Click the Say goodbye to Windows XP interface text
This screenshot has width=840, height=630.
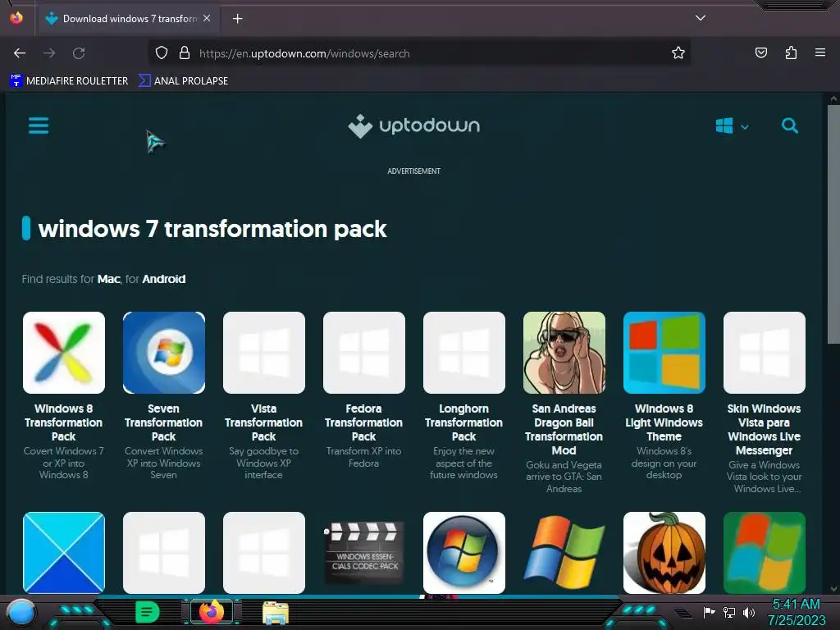coord(264,463)
